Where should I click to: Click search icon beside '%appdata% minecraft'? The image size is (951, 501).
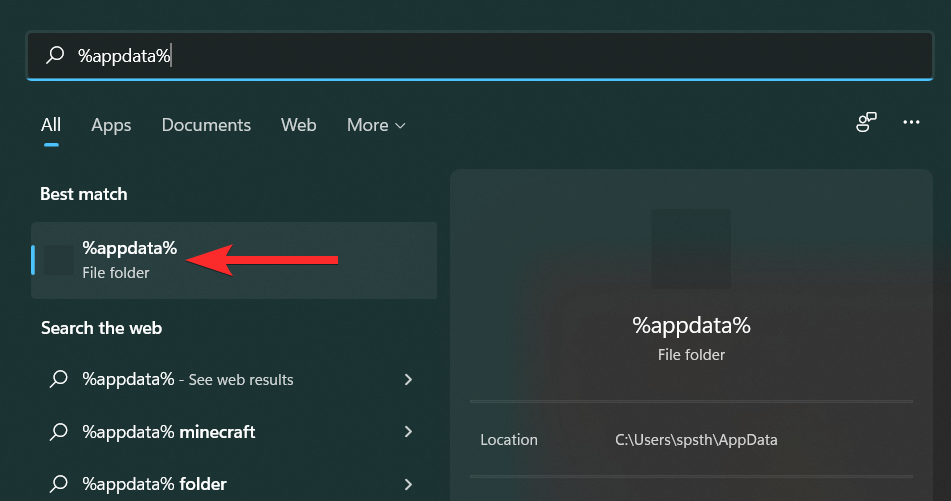pos(59,432)
